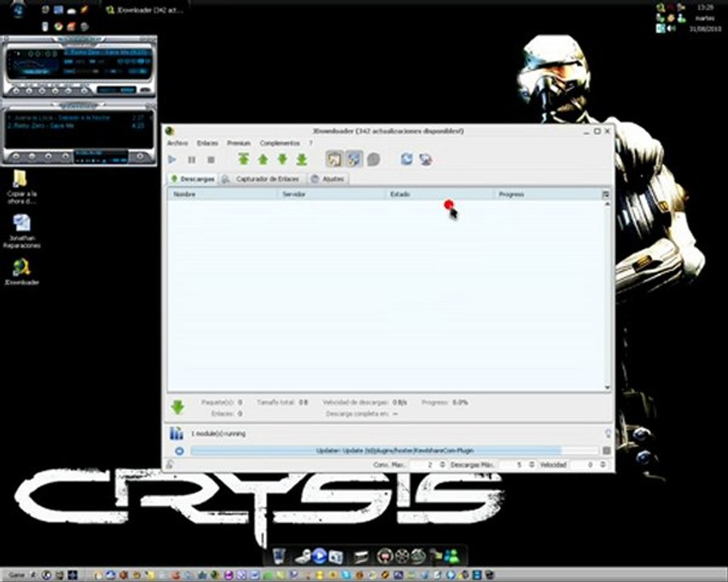Click the Conn. Max. value field
728x582 pixels.
tap(423, 464)
